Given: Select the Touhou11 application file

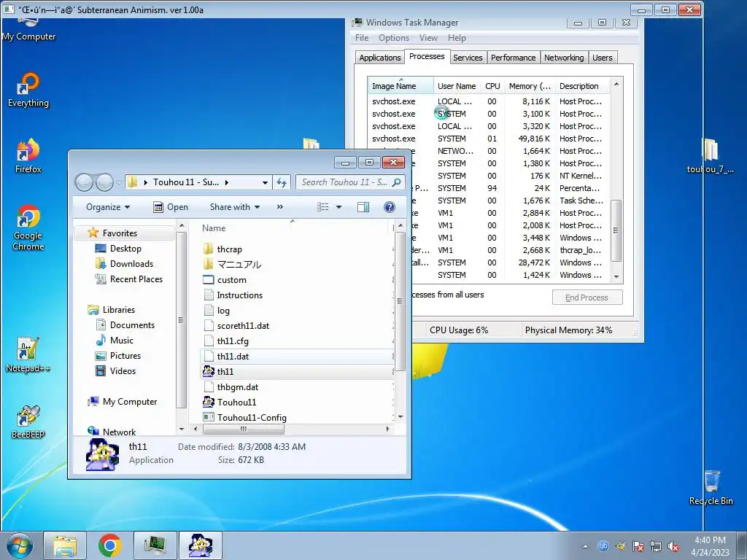Looking at the screenshot, I should [x=236, y=402].
